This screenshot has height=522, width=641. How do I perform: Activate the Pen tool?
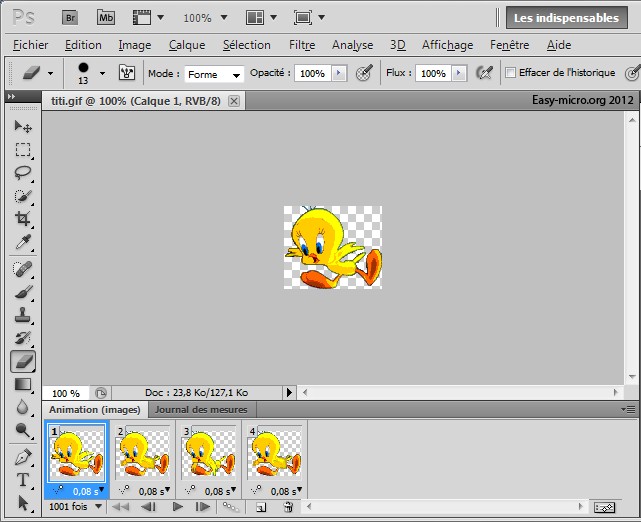click(23, 457)
